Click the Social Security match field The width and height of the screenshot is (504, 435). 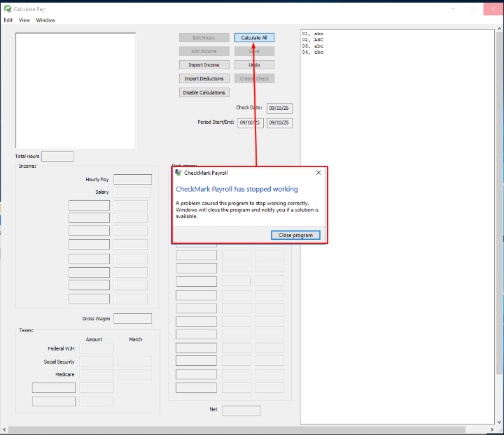pyautogui.click(x=135, y=362)
